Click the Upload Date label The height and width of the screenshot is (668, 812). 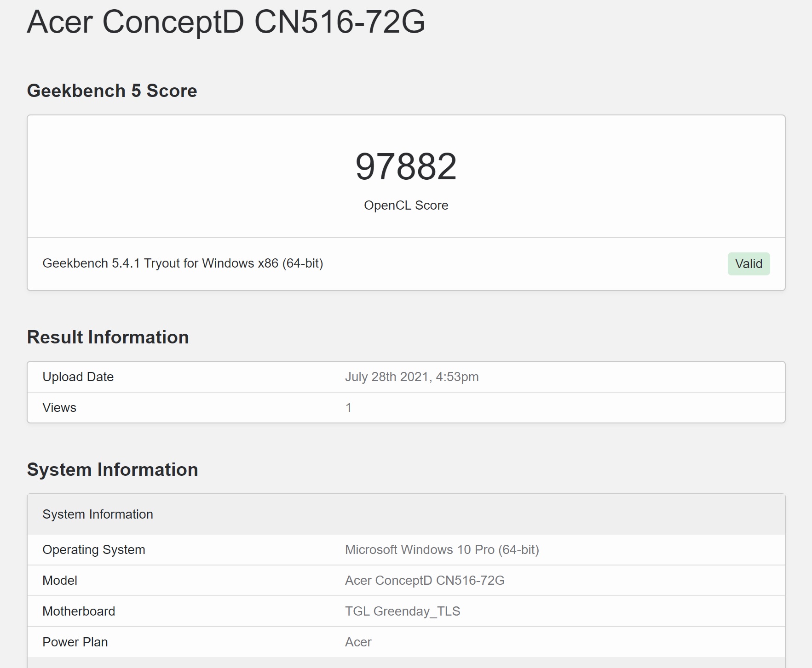click(78, 377)
